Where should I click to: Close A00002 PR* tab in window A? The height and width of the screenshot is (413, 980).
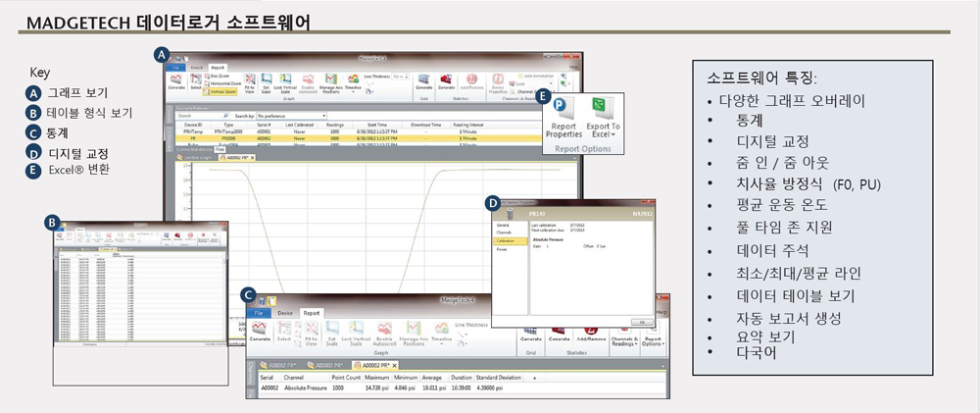tap(252, 158)
